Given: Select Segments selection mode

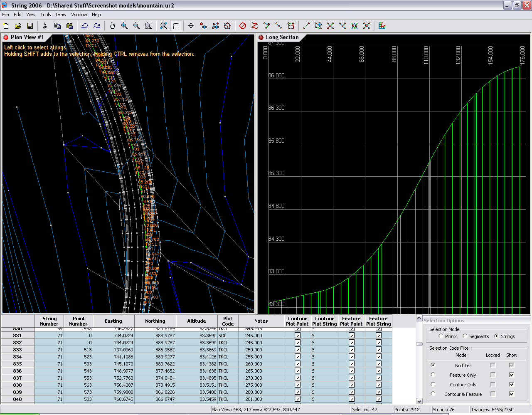Looking at the screenshot, I should pos(465,336).
